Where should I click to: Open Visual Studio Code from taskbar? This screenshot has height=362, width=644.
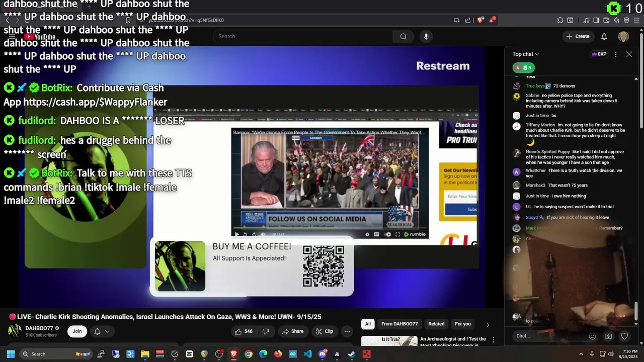(x=307, y=354)
